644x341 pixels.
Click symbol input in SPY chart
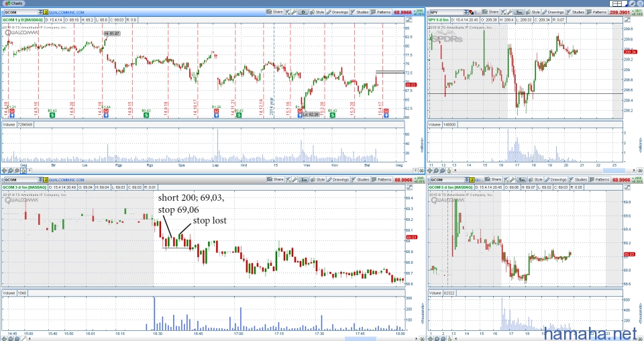(447, 13)
